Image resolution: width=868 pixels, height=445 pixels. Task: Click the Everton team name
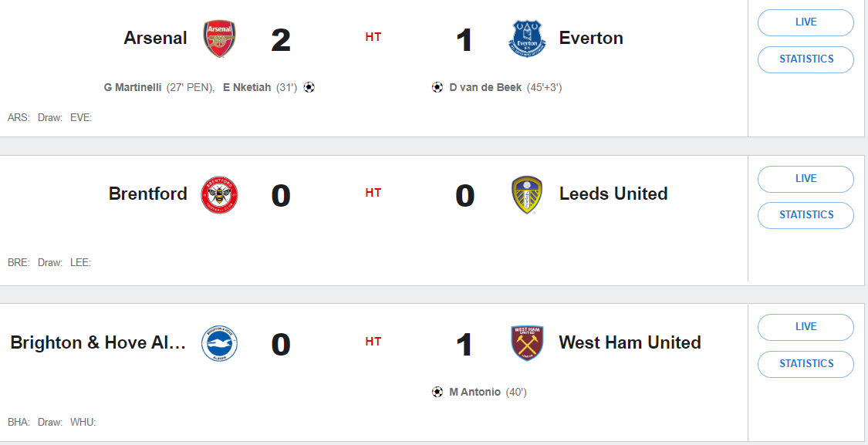click(591, 39)
